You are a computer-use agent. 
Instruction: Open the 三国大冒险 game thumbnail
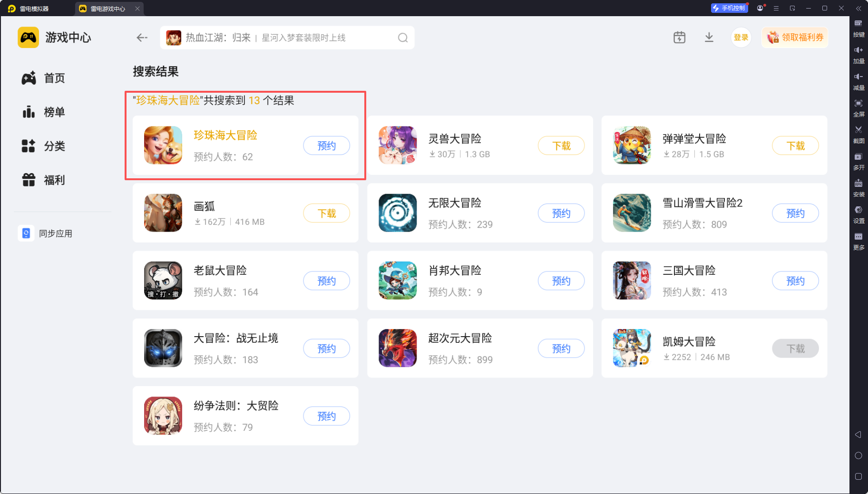click(632, 281)
